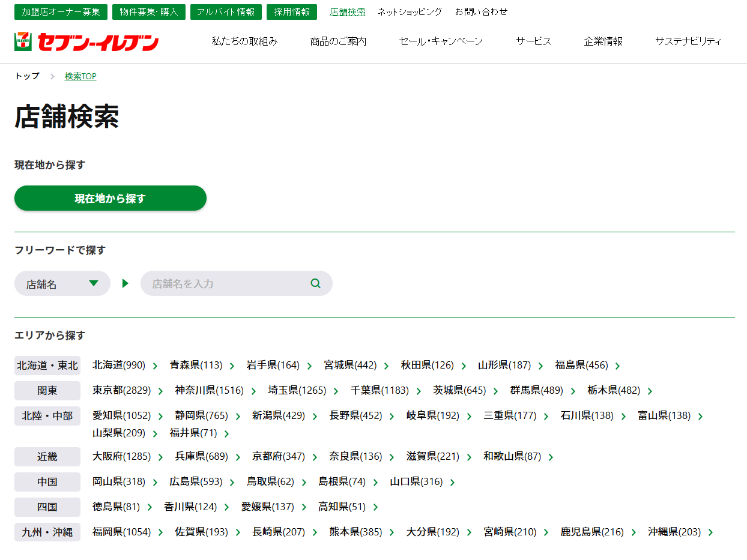747x560 pixels.
Task: Open アルバイト情報 button
Action: pos(226,12)
